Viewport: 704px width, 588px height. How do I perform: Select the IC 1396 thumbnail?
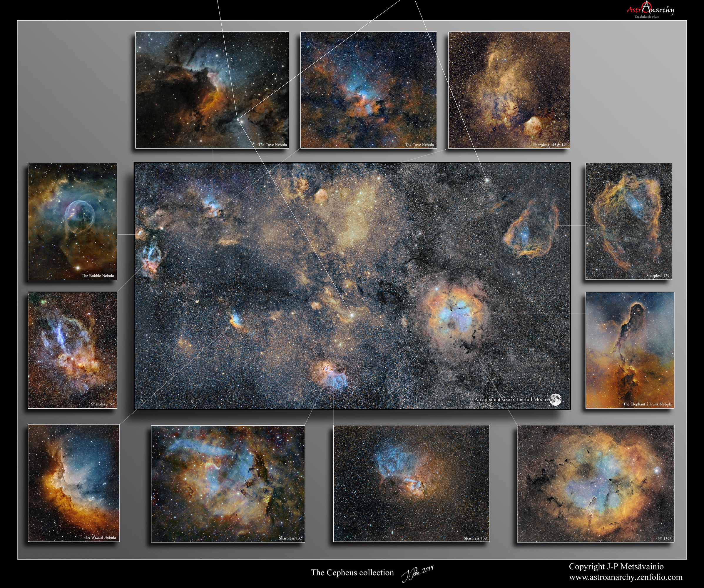click(x=595, y=483)
